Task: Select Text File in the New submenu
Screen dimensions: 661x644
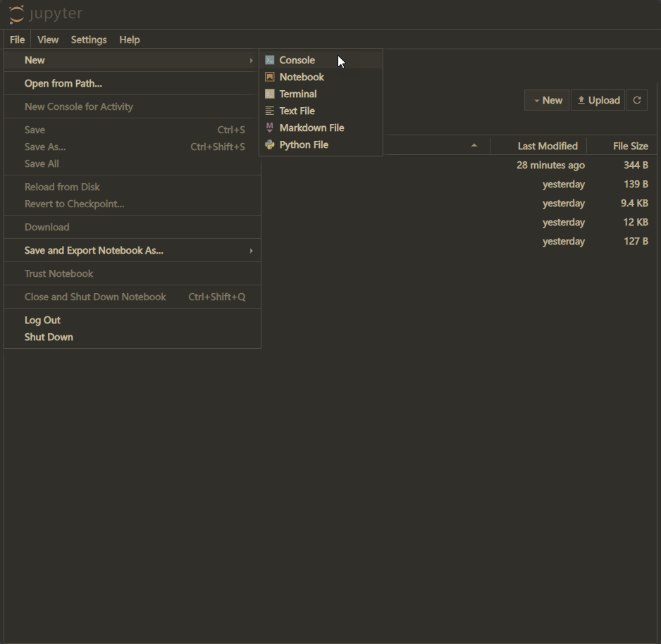Action: (x=321, y=111)
